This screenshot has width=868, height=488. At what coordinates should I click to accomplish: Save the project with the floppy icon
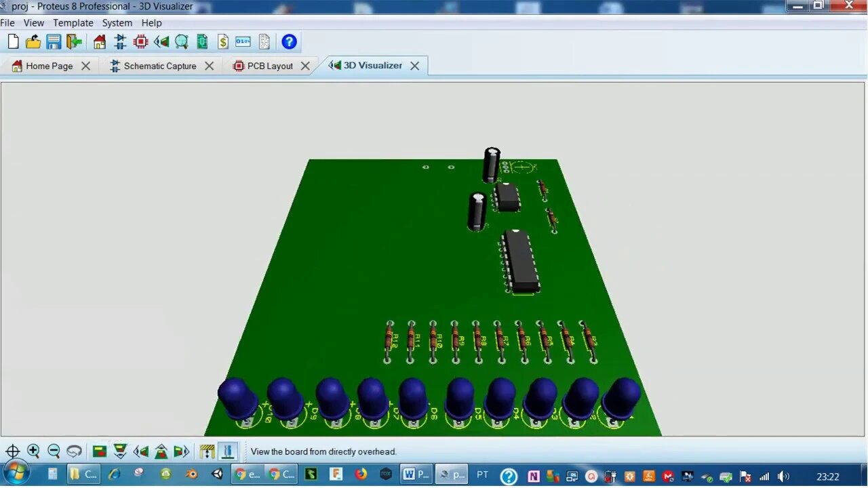click(54, 42)
